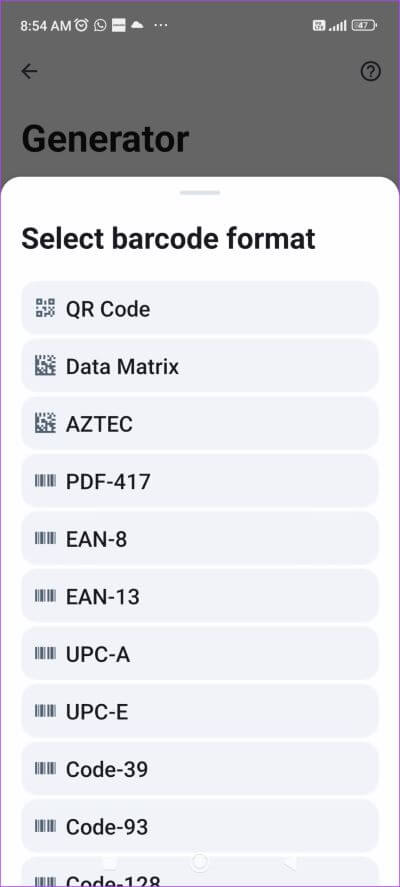Pick EAN-13 barcode format

coord(200,596)
